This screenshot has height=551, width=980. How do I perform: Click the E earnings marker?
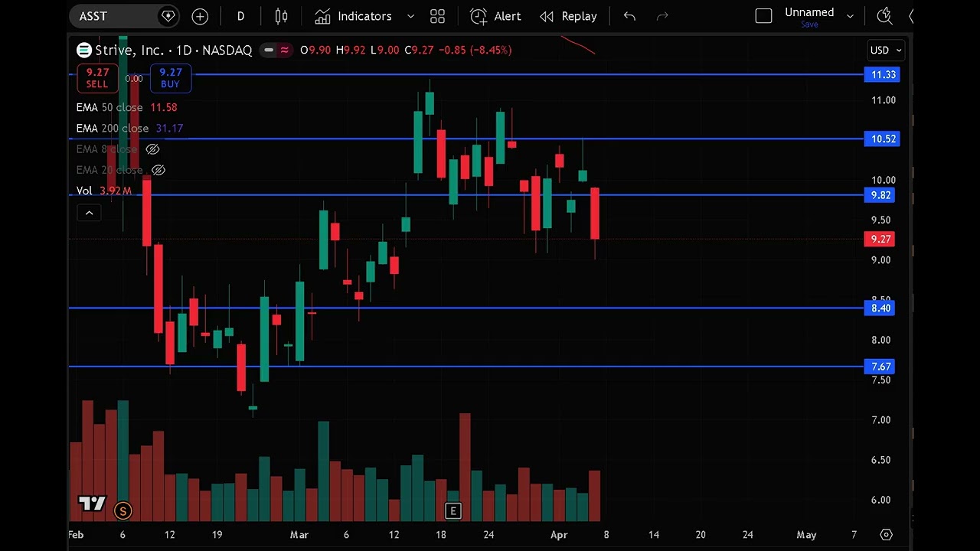(453, 511)
